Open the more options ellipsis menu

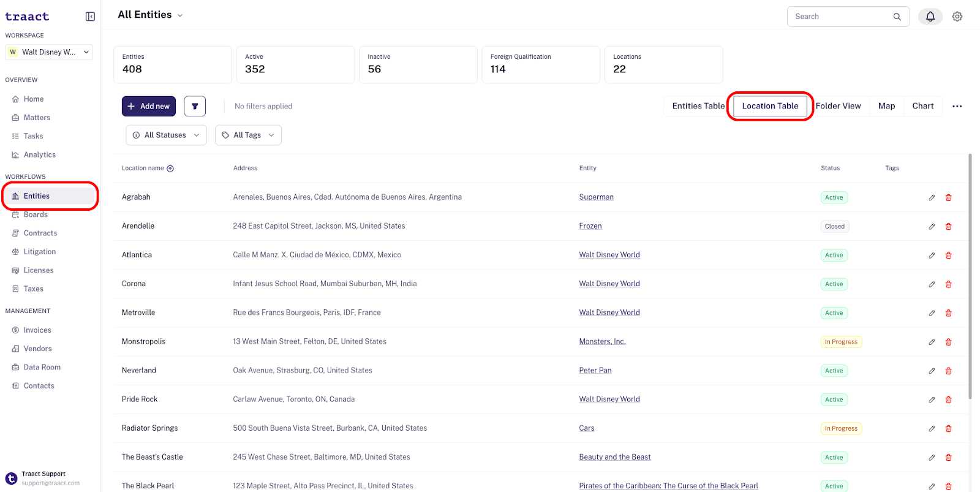[x=957, y=106]
